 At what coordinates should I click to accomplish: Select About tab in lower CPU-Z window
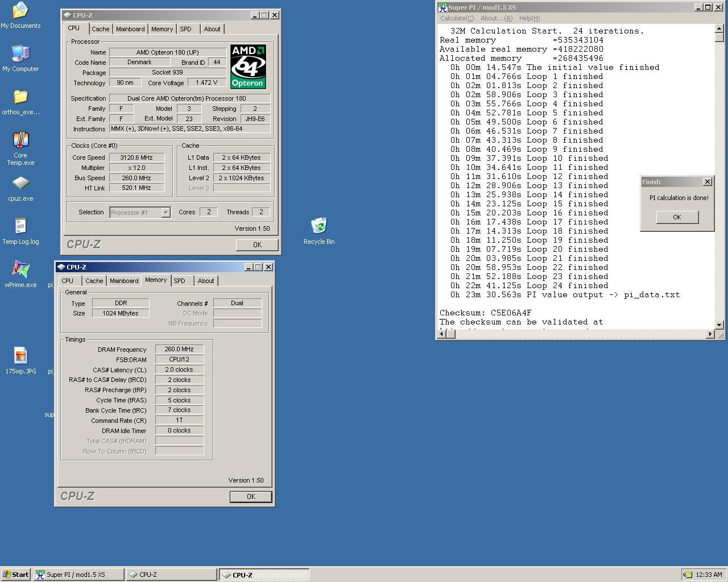click(206, 281)
